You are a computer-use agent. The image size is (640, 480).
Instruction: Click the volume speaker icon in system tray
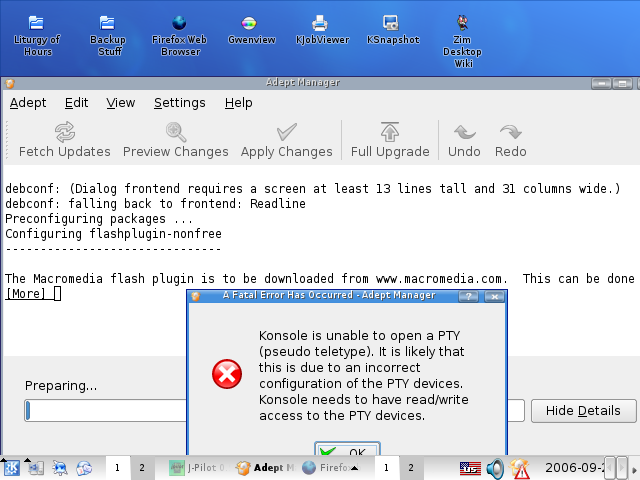(x=495, y=467)
